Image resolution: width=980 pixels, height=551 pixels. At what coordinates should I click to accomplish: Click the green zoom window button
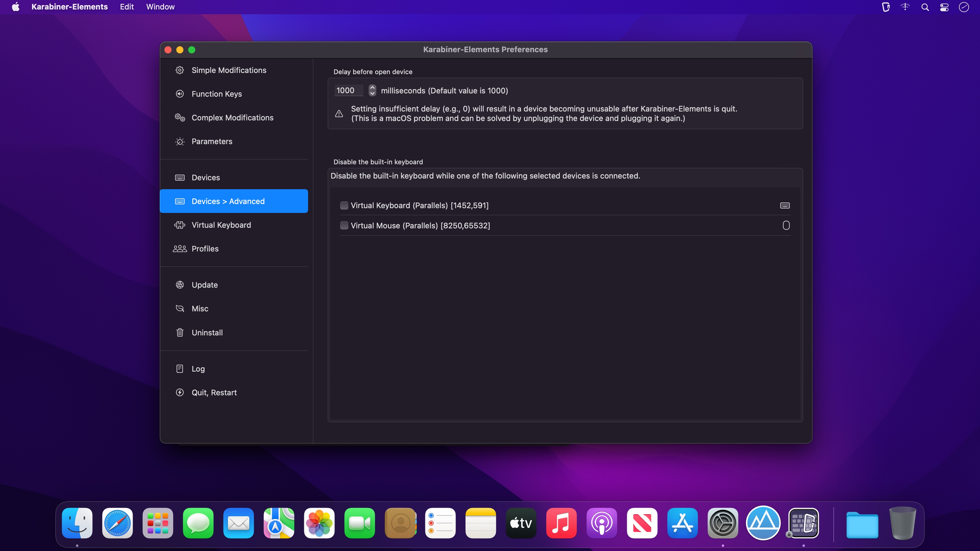[192, 50]
